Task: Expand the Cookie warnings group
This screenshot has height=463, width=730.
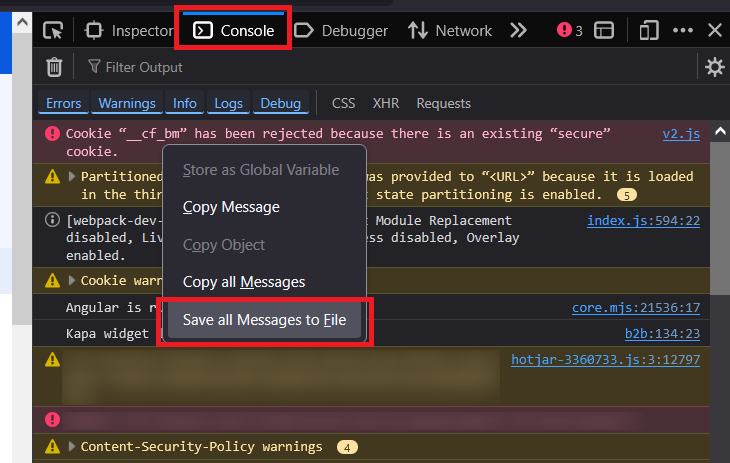Action: 72,280
